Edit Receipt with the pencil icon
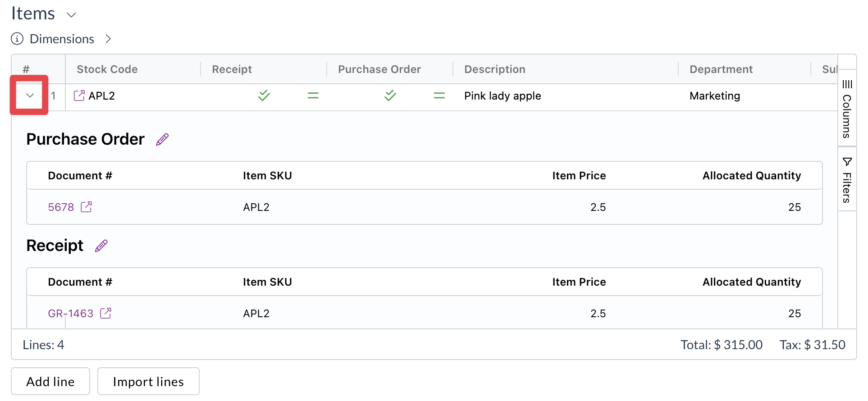This screenshot has height=401, width=868. [101, 246]
